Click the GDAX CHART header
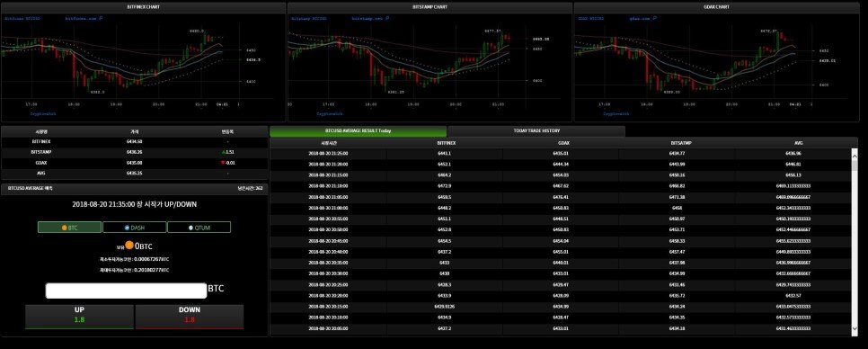 coord(717,7)
